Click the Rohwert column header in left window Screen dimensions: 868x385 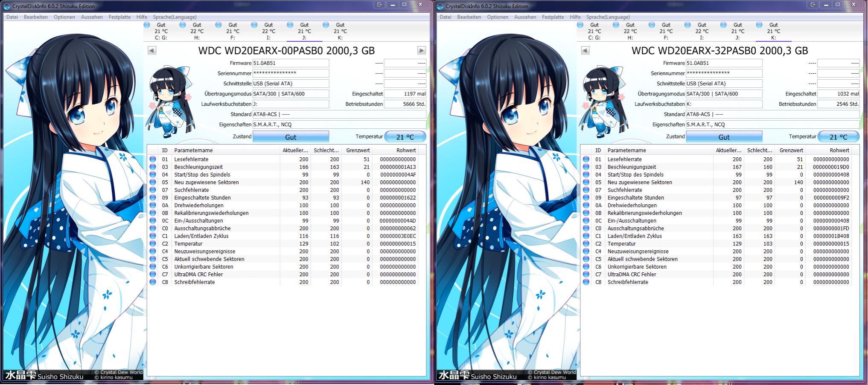pos(395,150)
